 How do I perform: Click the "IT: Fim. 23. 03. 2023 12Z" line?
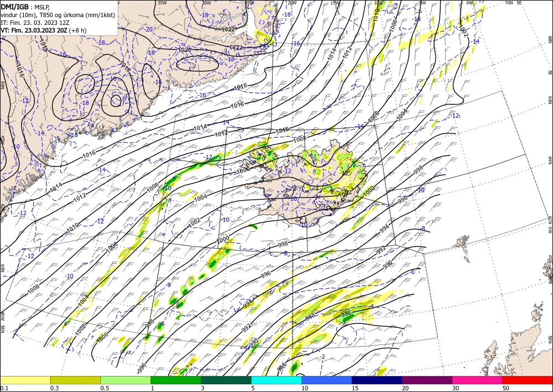coord(35,22)
